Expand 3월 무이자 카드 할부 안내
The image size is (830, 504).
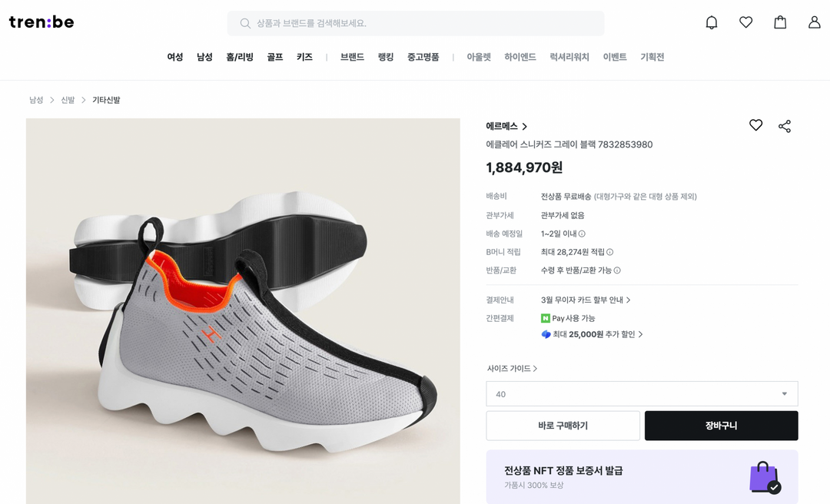586,300
